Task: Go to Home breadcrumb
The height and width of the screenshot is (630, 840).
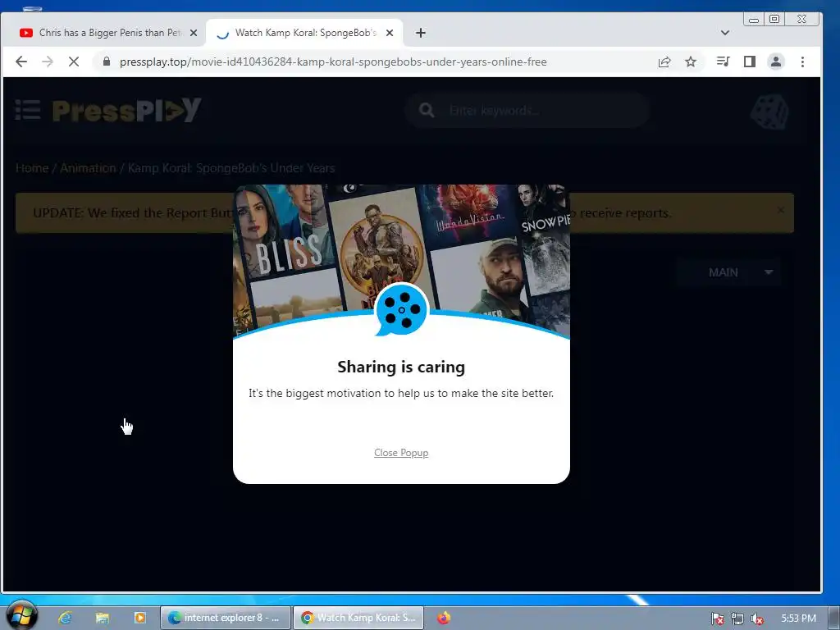Action: click(32, 168)
